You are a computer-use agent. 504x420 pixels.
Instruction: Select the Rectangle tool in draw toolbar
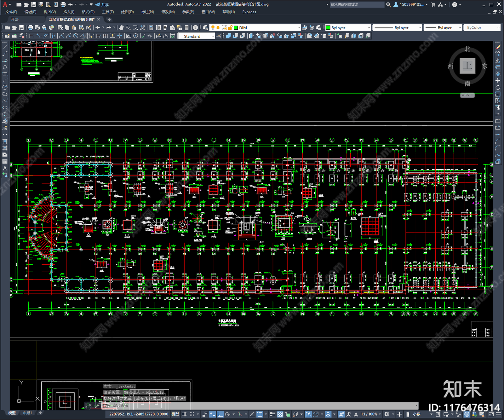[5, 74]
